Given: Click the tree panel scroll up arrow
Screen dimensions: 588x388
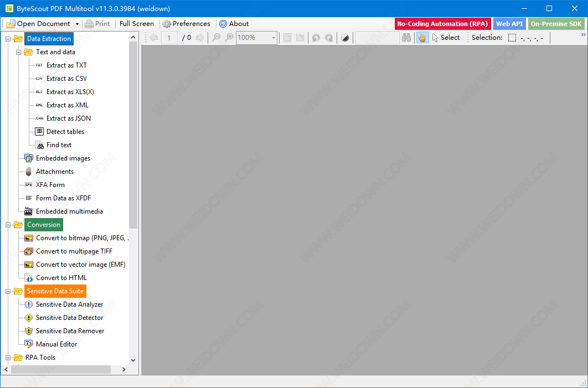Looking at the screenshot, I should click(133, 37).
